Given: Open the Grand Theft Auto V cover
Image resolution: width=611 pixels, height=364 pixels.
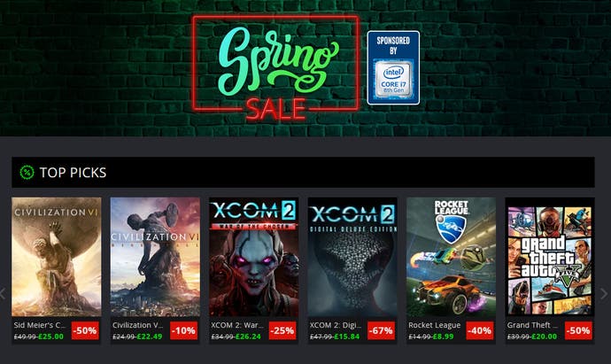Looking at the screenshot, I should 550,257.
